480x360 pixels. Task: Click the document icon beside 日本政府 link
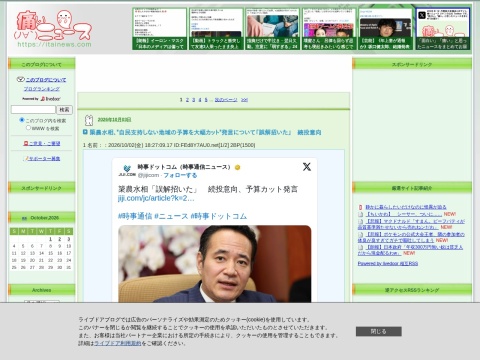360,247
